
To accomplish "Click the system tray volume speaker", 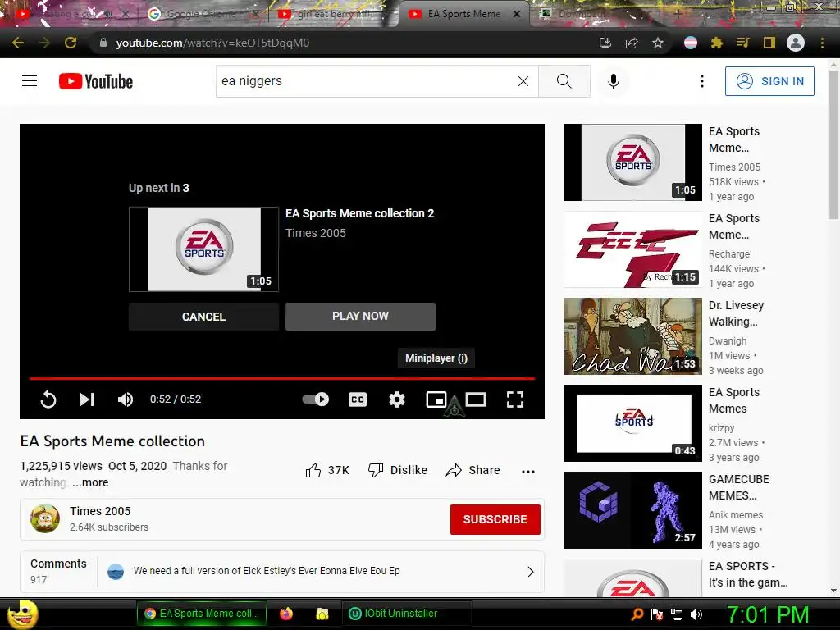I will click(696, 614).
